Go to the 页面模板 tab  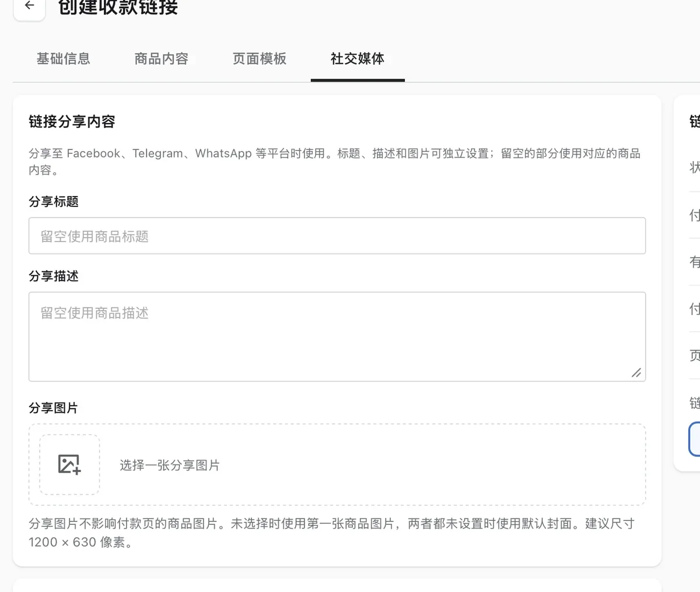click(260, 59)
